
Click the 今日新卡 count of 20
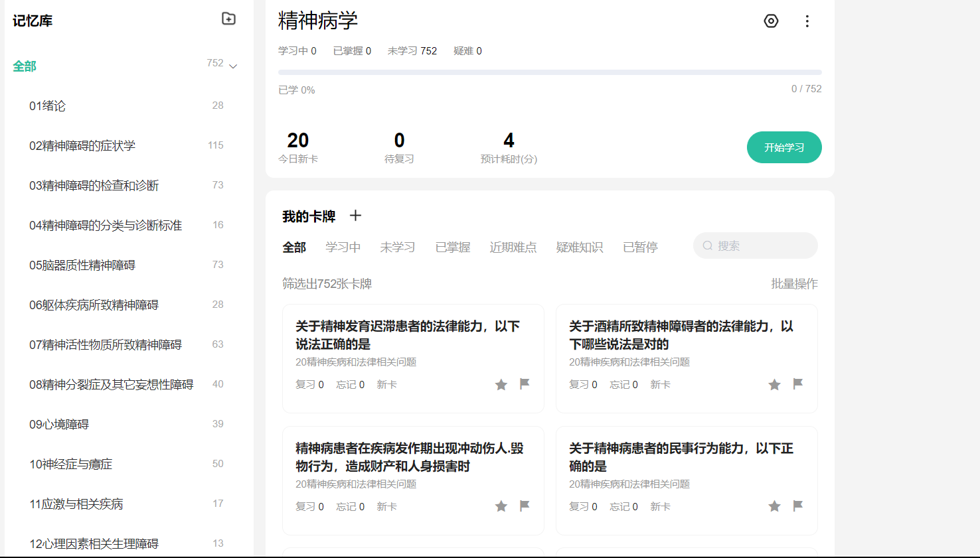298,141
